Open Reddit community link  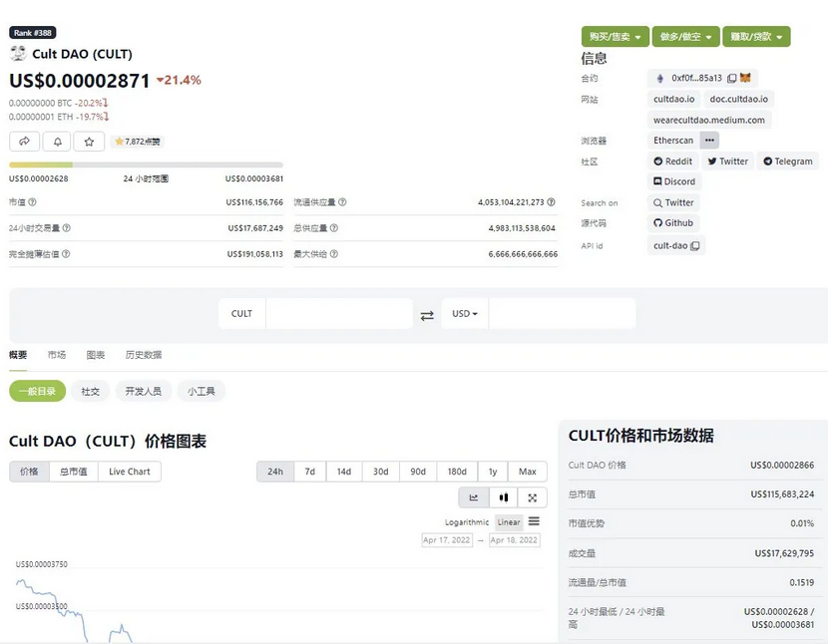[672, 161]
